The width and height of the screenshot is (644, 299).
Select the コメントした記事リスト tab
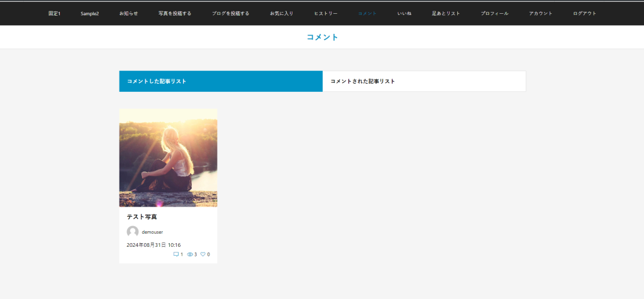click(221, 81)
